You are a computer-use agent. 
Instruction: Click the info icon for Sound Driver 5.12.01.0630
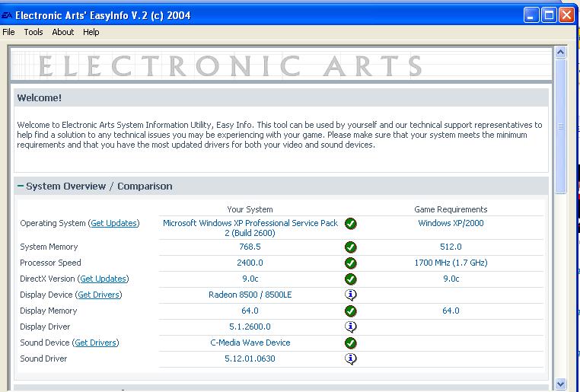350,359
